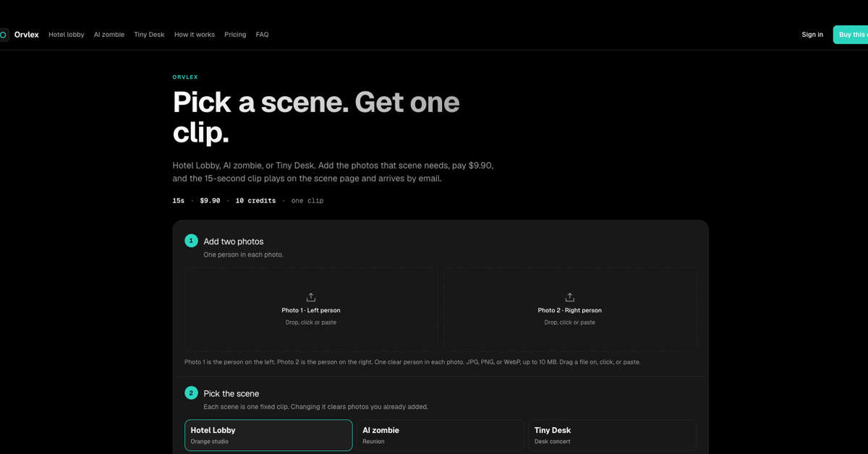The image size is (868, 454).
Task: Open How it works nav link
Action: click(195, 35)
